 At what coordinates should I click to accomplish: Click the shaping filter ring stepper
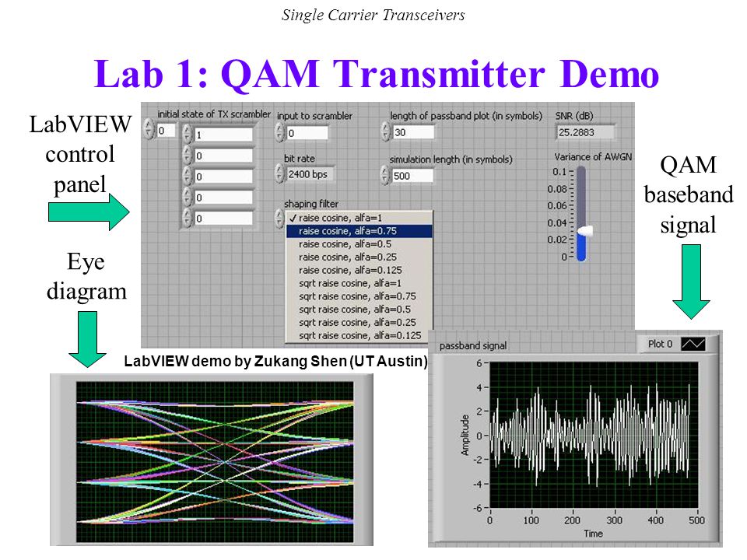tap(279, 218)
